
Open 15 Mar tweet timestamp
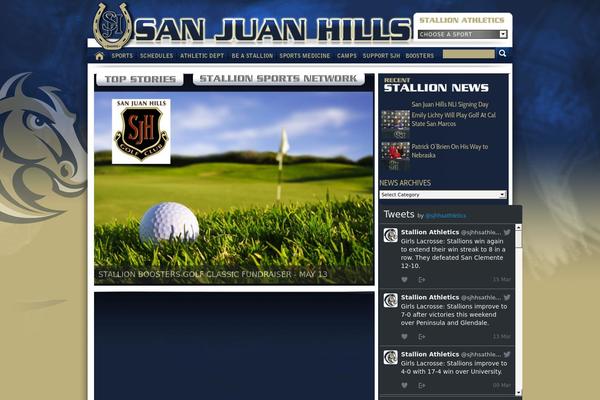pyautogui.click(x=502, y=279)
